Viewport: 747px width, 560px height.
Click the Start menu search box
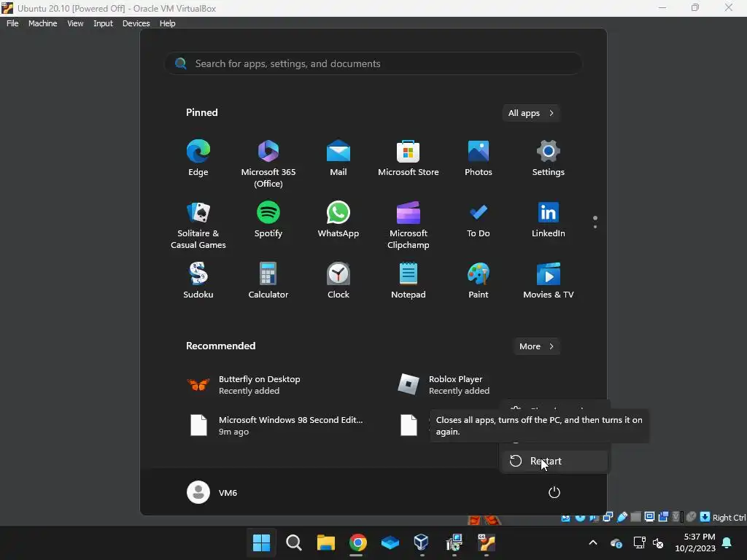coord(373,63)
